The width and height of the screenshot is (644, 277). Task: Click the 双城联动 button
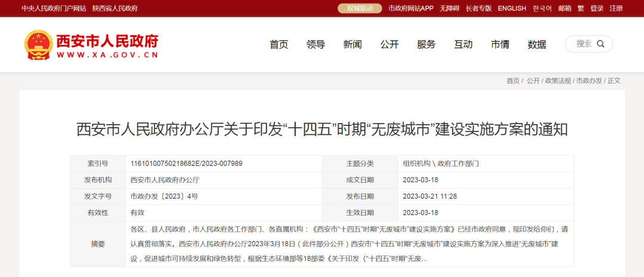coord(360,8)
